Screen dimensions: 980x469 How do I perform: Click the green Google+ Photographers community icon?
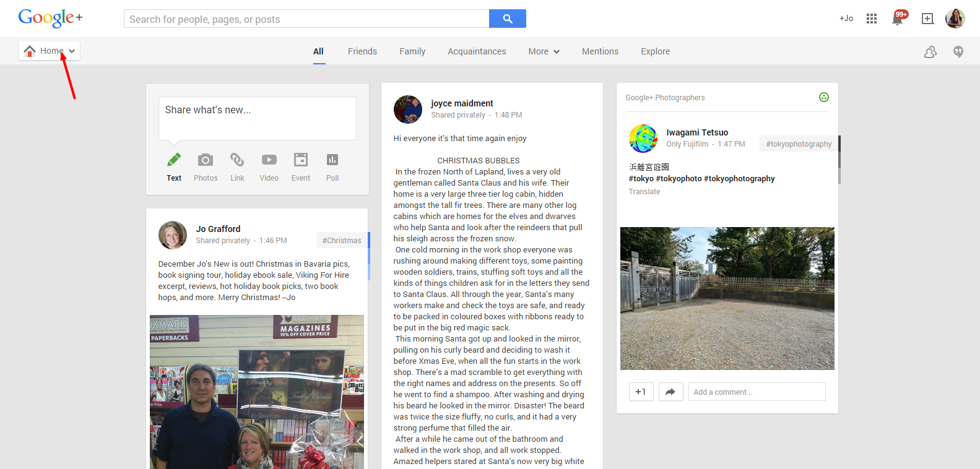[823, 97]
